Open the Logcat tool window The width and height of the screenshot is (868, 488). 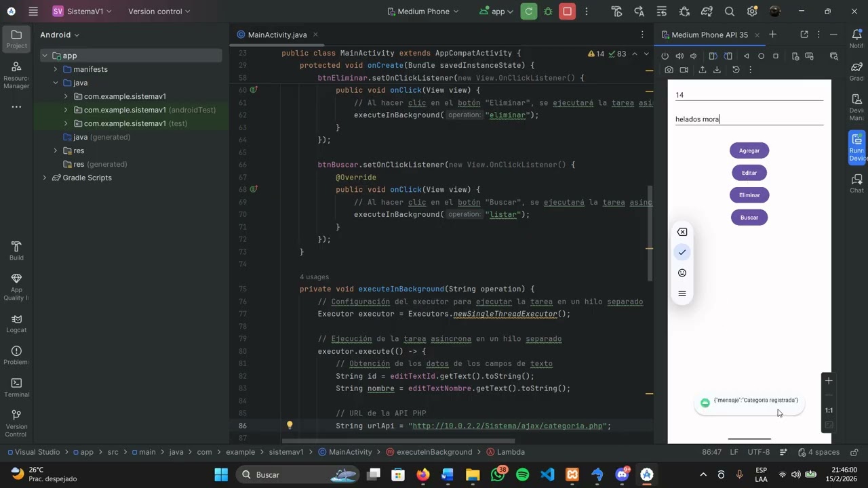(16, 323)
